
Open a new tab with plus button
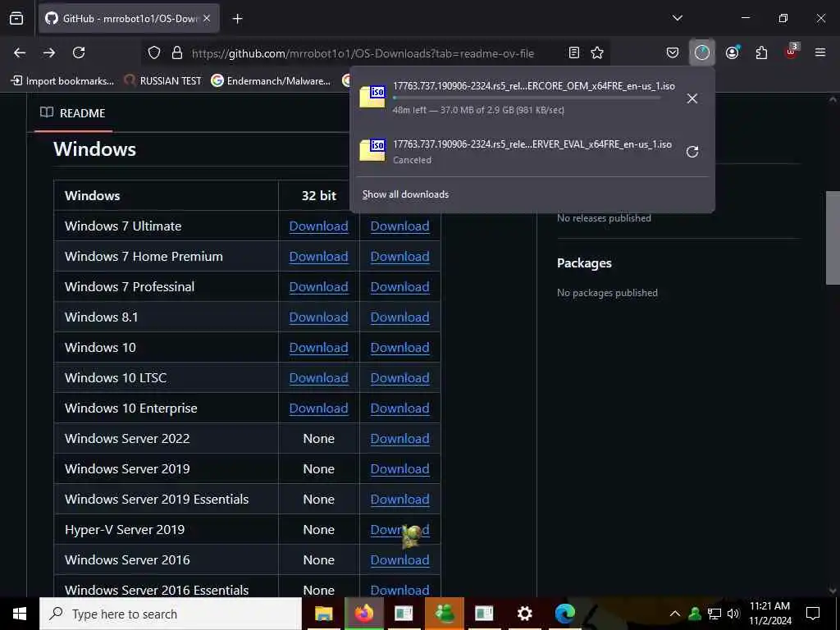237,19
